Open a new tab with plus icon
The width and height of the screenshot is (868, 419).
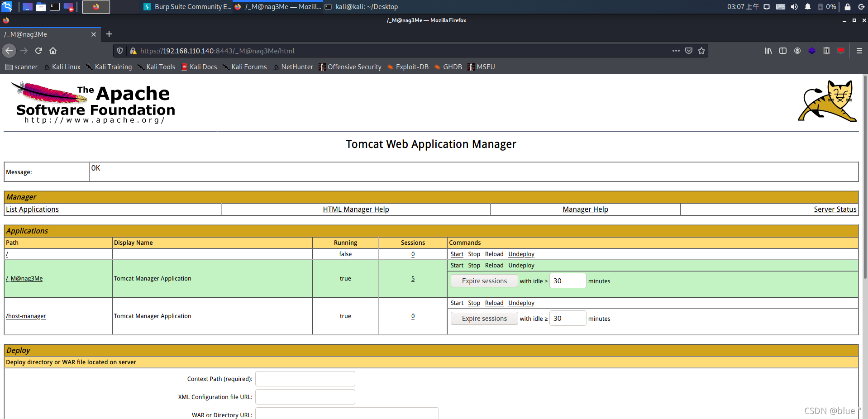[109, 34]
